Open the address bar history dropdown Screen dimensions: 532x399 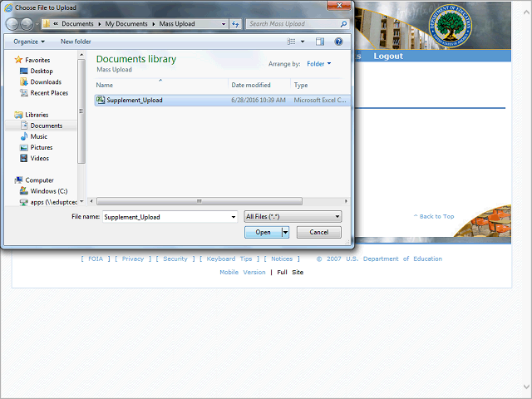pyautogui.click(x=224, y=24)
